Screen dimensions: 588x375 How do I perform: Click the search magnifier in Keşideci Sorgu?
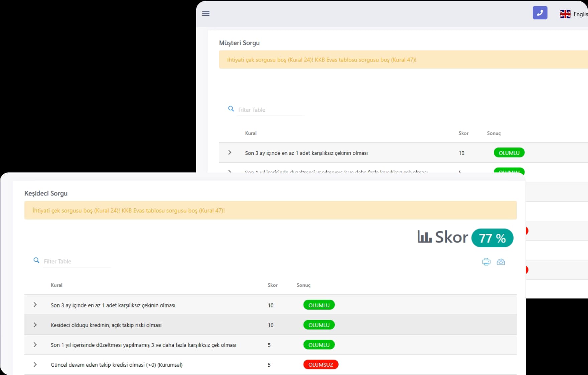(x=36, y=260)
